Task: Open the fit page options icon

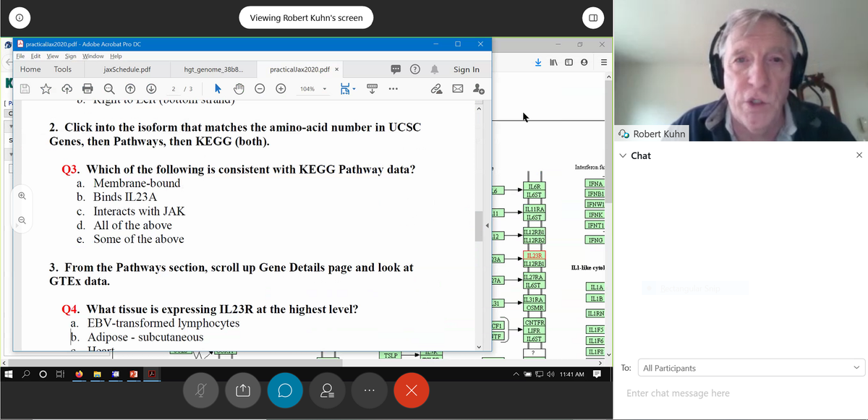Action: point(345,89)
